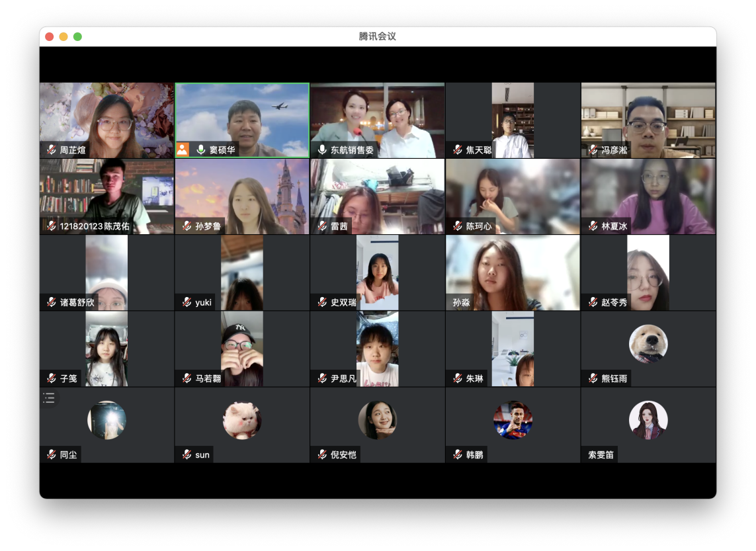The image size is (756, 551).
Task: Click muted microphone icon next to 韩鹏
Action: [457, 455]
